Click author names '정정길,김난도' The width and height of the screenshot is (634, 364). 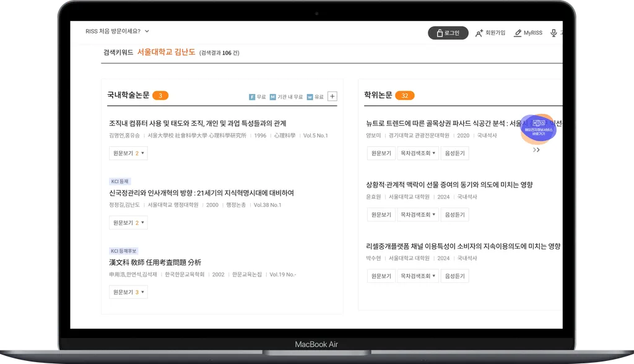point(124,205)
